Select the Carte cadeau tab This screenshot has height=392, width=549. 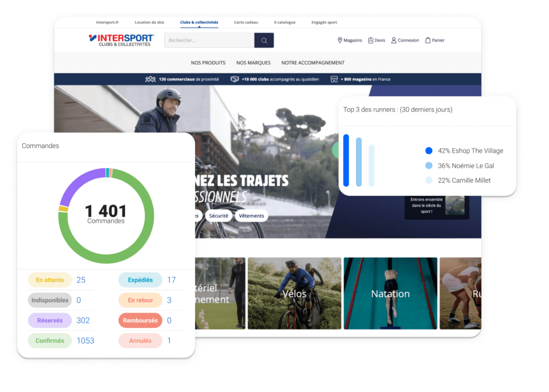pyautogui.click(x=246, y=22)
